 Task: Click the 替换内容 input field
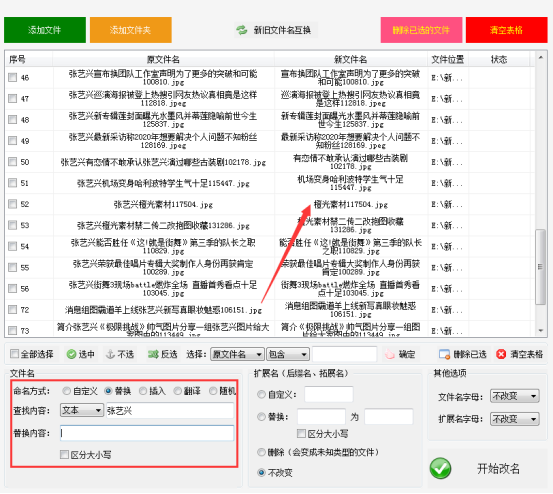click(147, 433)
